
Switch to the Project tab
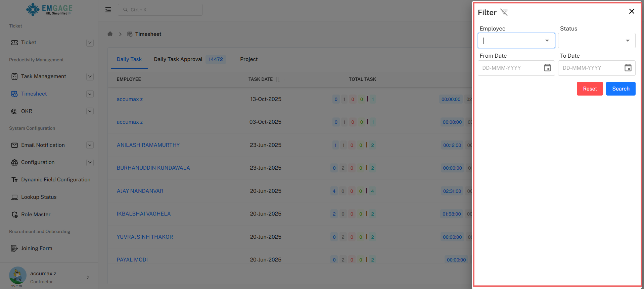pos(249,59)
